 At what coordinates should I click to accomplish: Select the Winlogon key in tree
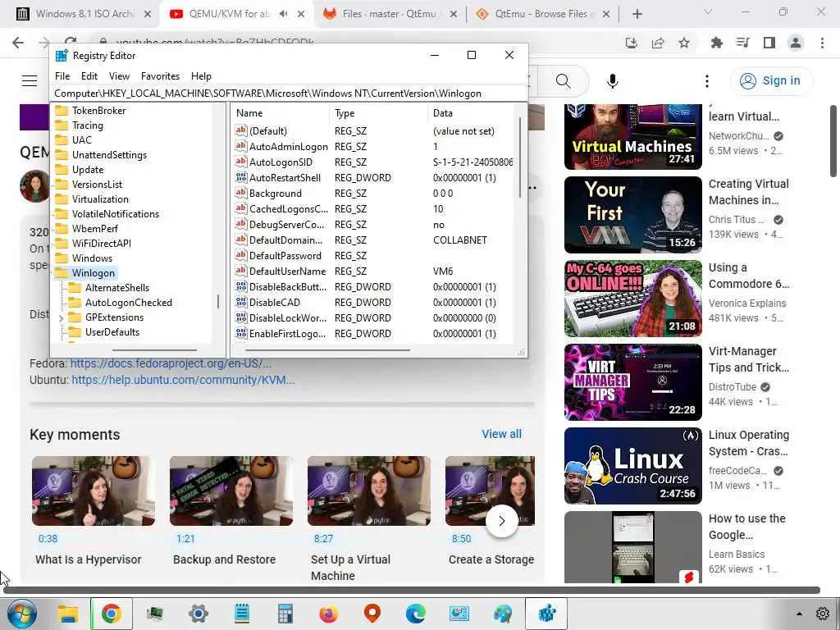94,273
